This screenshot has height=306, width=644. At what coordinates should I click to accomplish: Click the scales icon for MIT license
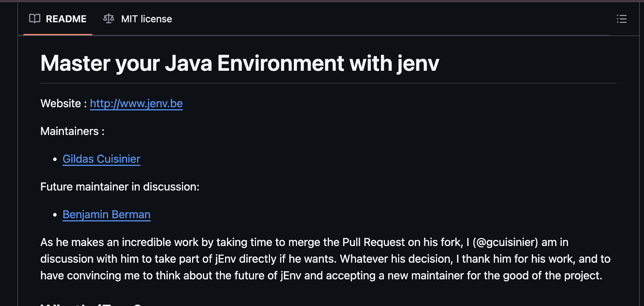point(109,18)
